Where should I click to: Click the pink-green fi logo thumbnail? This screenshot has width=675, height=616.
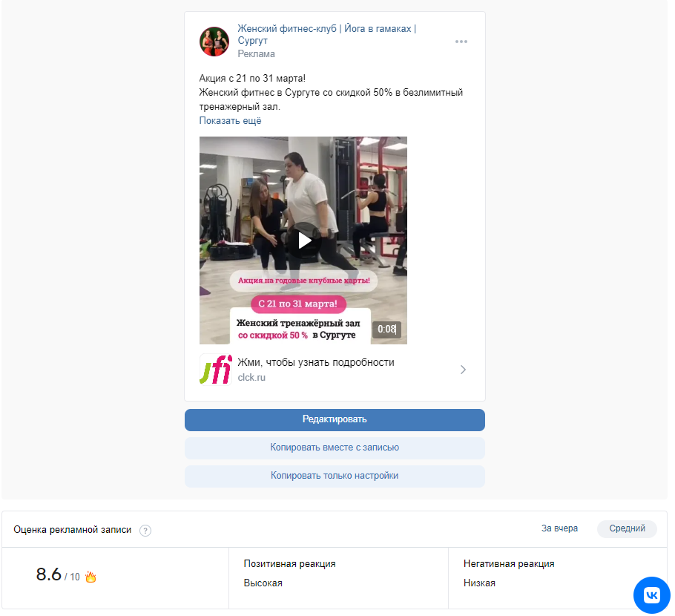click(x=216, y=369)
